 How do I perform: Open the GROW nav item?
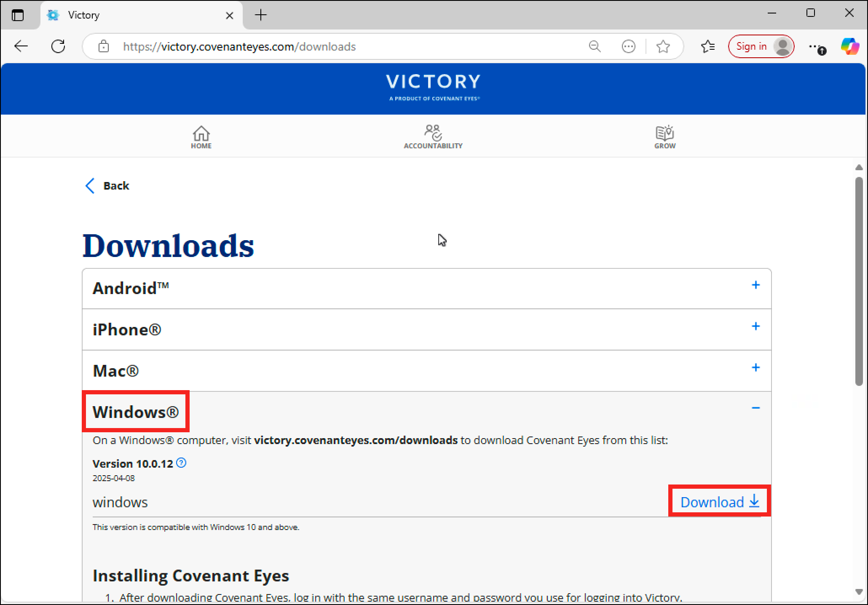(665, 137)
